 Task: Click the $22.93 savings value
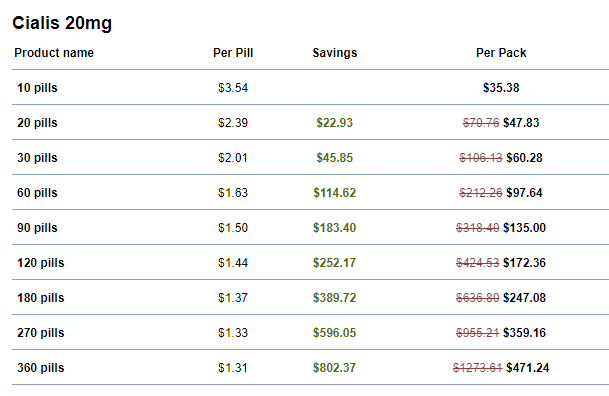335,123
